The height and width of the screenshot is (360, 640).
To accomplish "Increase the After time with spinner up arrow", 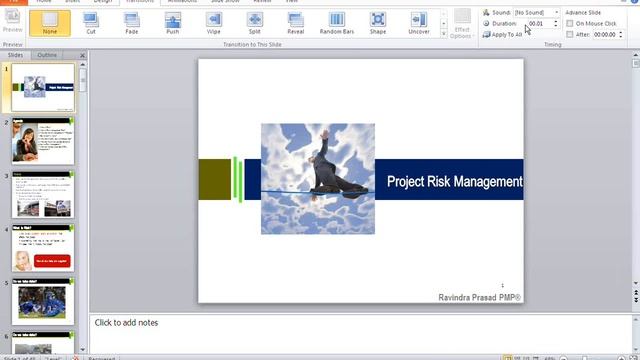I will 621,33.
